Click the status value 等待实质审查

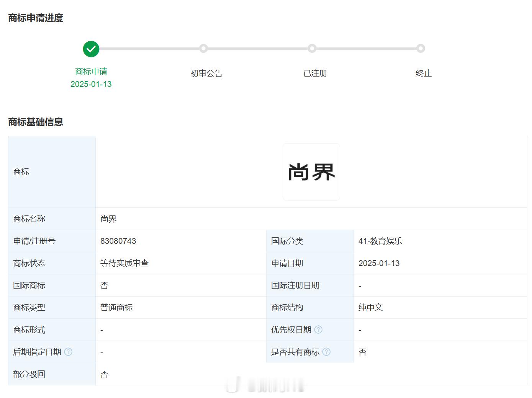124,263
